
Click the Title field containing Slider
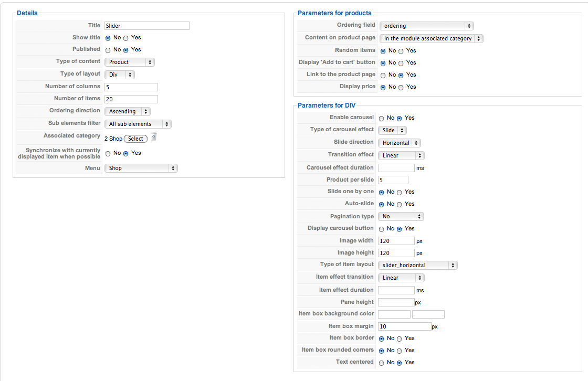pyautogui.click(x=146, y=26)
